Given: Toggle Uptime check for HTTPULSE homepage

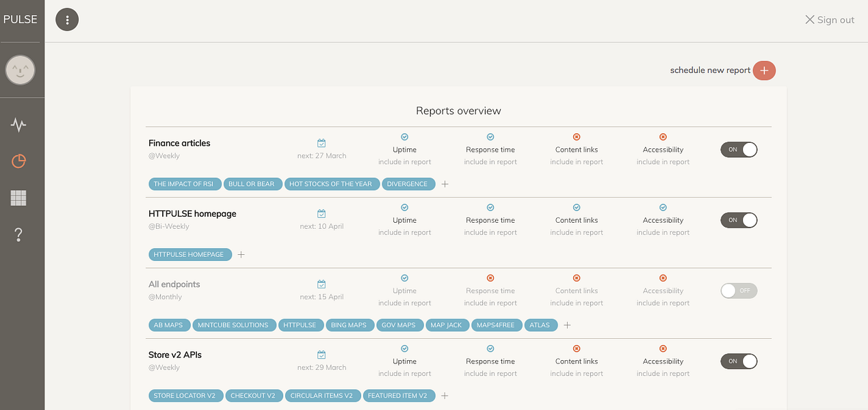Looking at the screenshot, I should [404, 208].
